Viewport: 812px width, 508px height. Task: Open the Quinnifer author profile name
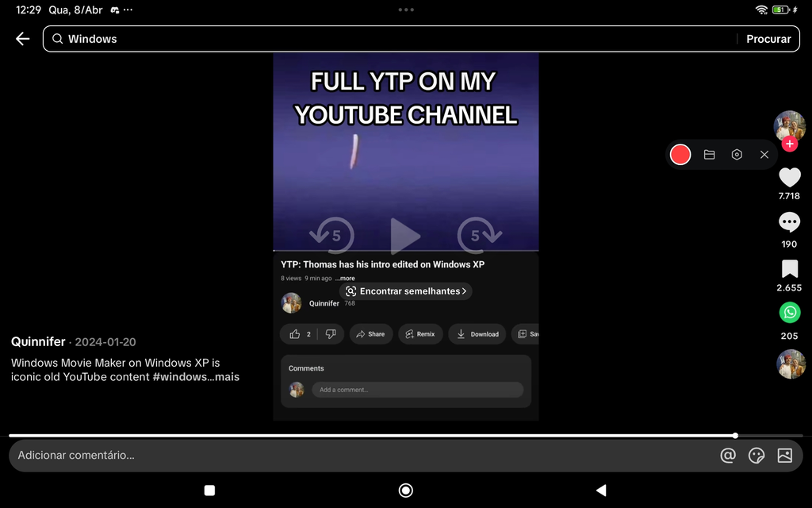coord(38,342)
